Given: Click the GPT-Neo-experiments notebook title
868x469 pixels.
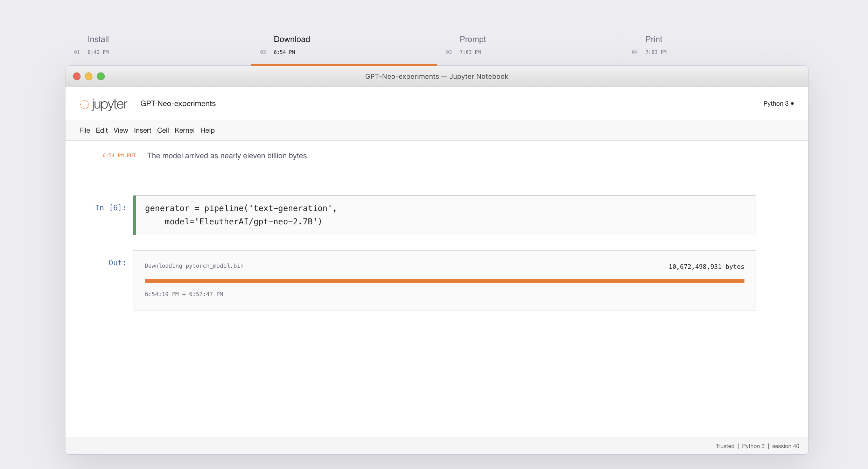Looking at the screenshot, I should pyautogui.click(x=178, y=104).
